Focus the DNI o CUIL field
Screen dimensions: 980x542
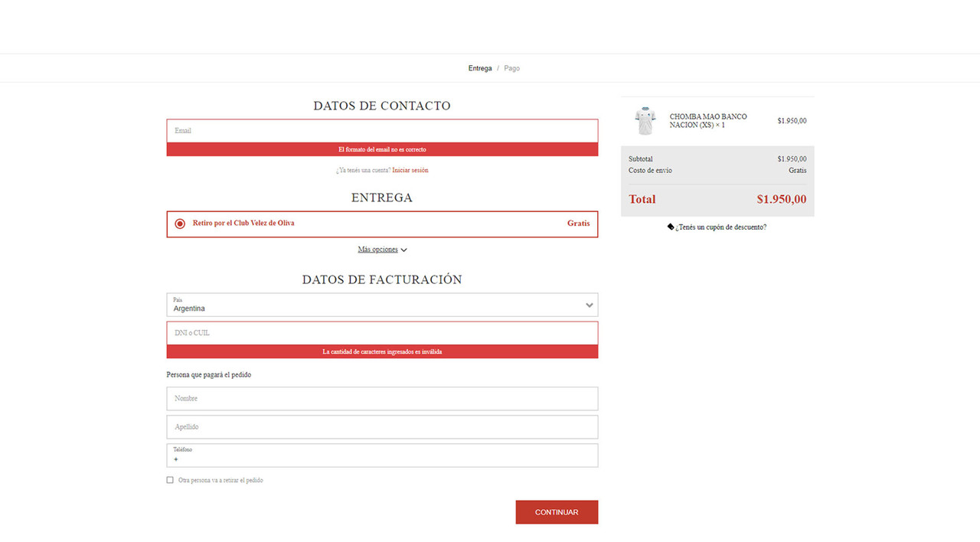pos(382,333)
